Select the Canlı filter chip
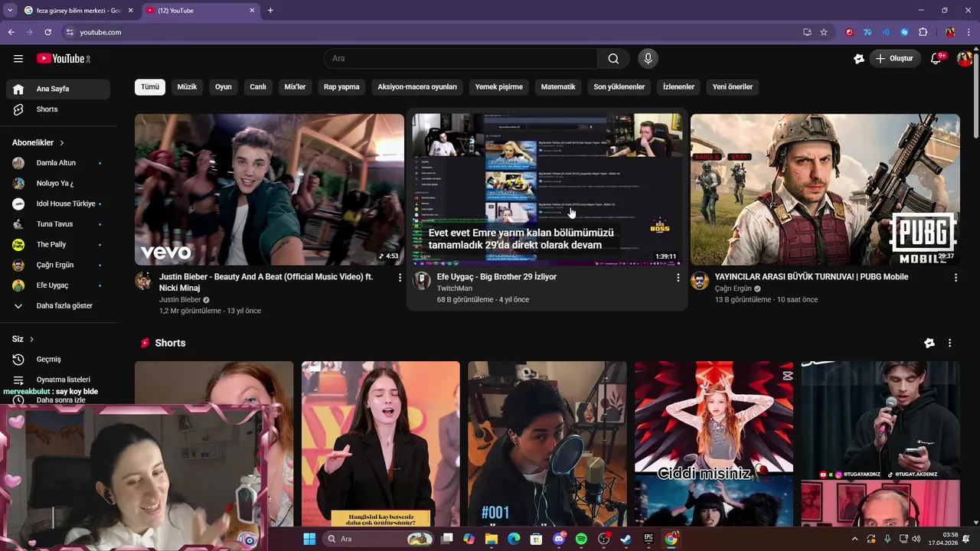 pyautogui.click(x=258, y=86)
